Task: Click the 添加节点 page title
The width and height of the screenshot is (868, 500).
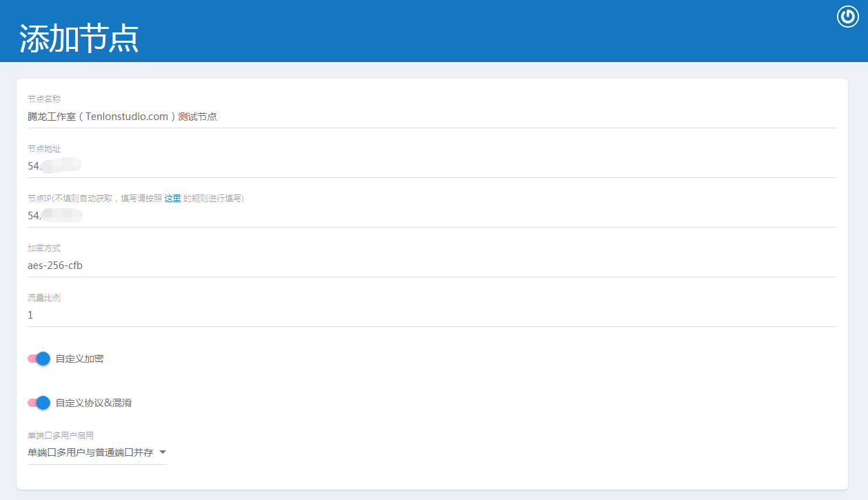Action: tap(79, 39)
